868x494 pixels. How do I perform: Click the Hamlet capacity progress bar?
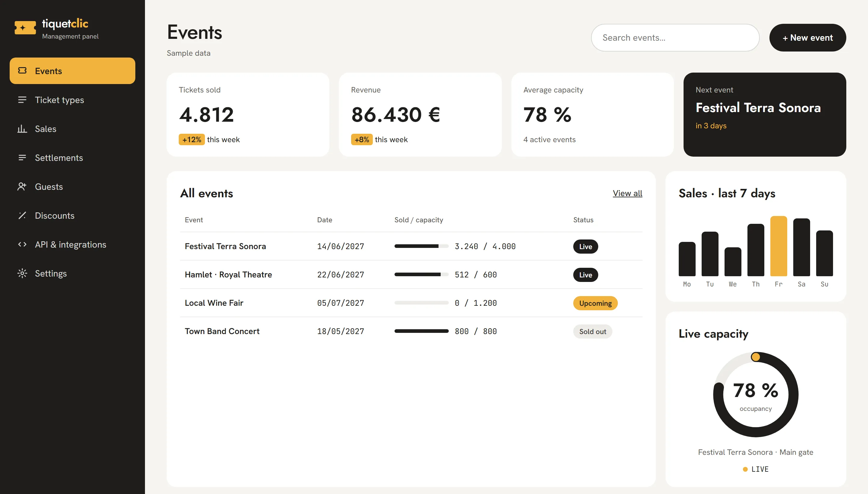(x=421, y=274)
